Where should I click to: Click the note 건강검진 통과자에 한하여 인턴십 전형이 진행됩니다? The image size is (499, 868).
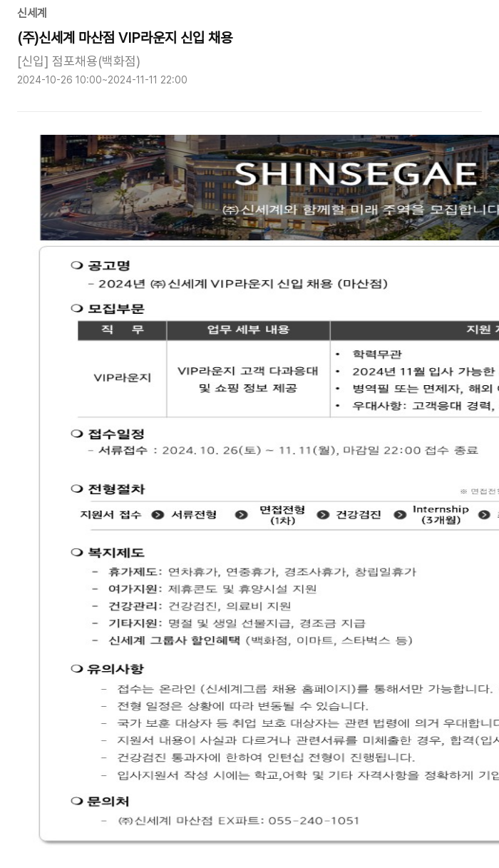257,757
